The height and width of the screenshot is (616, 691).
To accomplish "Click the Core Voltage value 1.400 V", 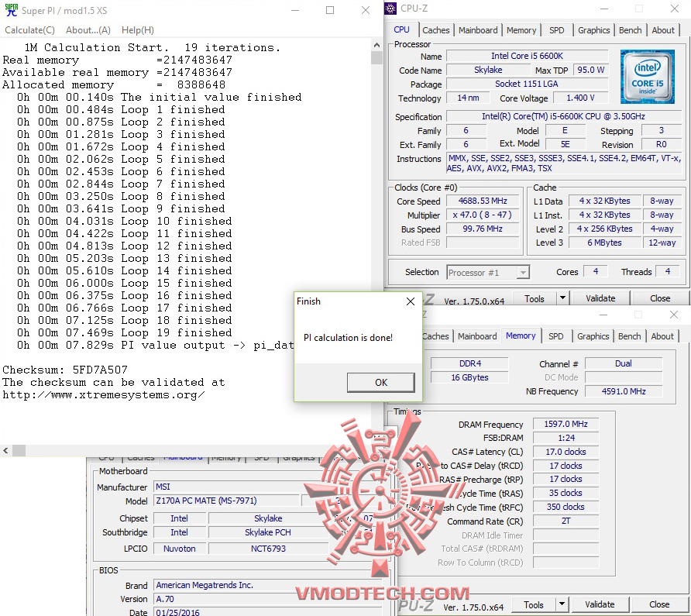I will pos(580,98).
